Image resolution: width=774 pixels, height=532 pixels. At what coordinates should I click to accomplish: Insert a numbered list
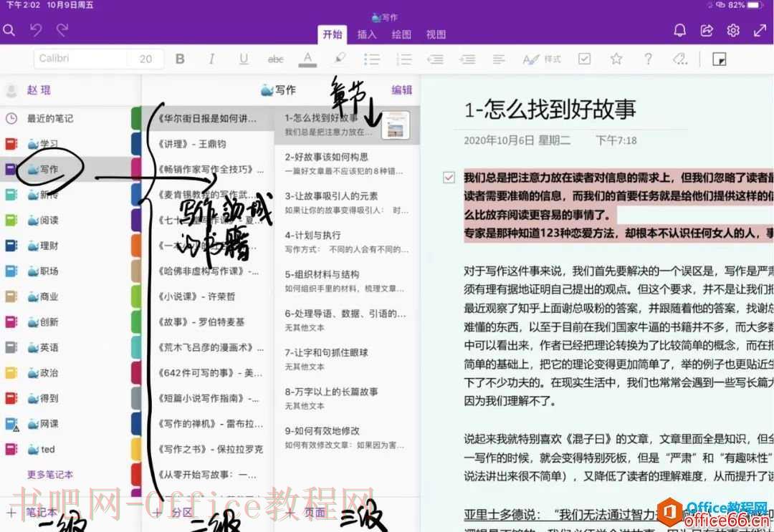point(403,59)
